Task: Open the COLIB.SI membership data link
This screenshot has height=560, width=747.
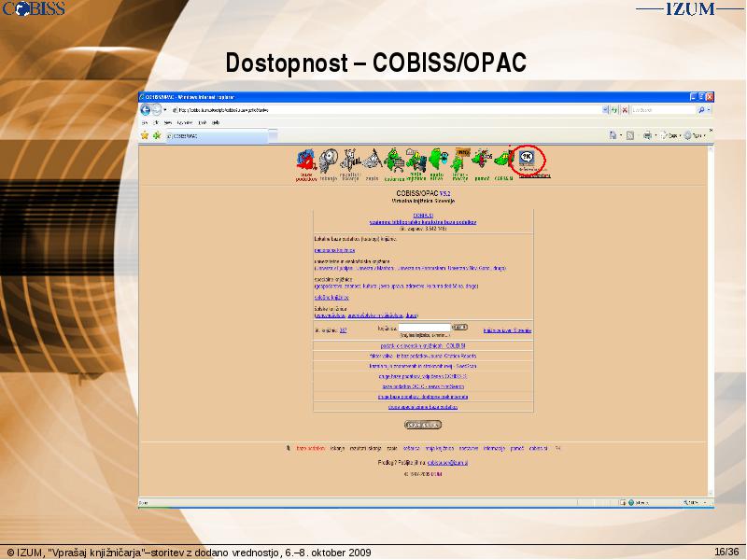Action: coord(423,345)
